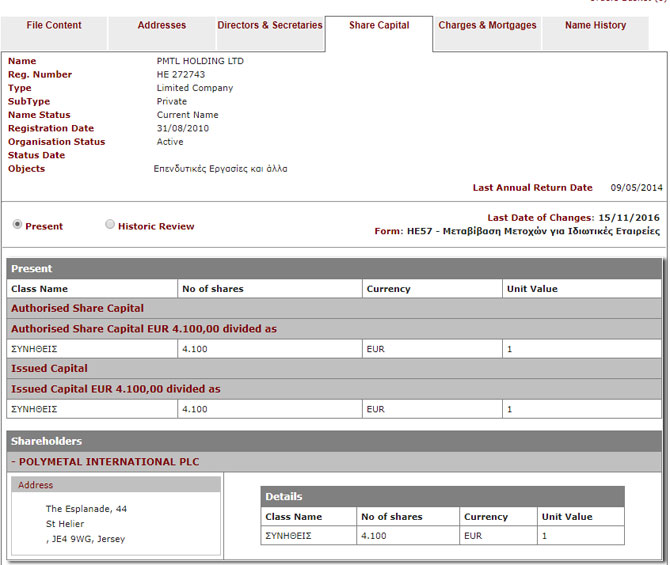Click the Details table header
The height and width of the screenshot is (565, 670).
coord(442,496)
